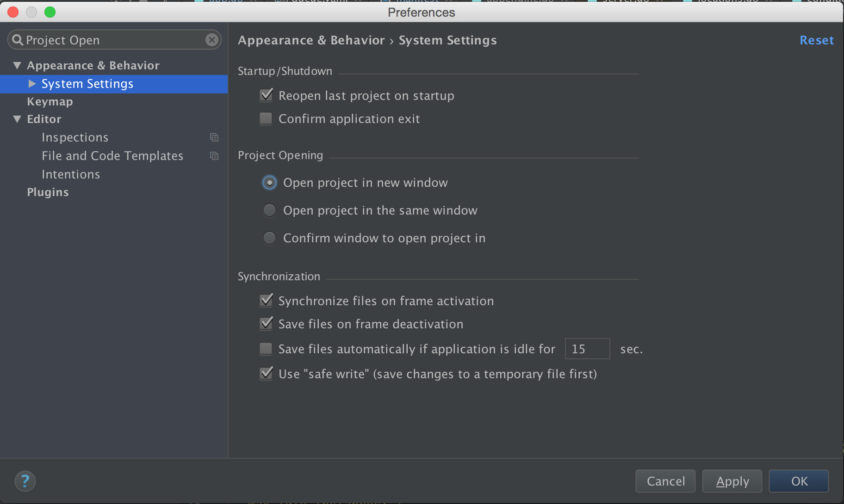Collapse the Appearance & Behavior section
Screen dimensions: 844x504
17,66
